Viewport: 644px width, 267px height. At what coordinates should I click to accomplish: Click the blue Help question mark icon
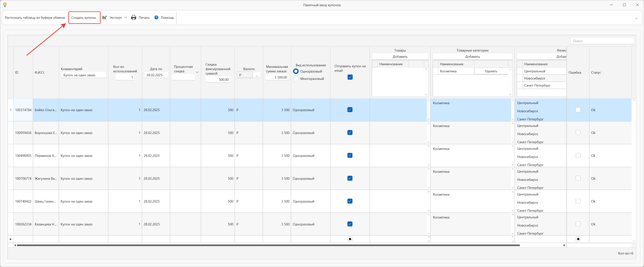point(156,17)
